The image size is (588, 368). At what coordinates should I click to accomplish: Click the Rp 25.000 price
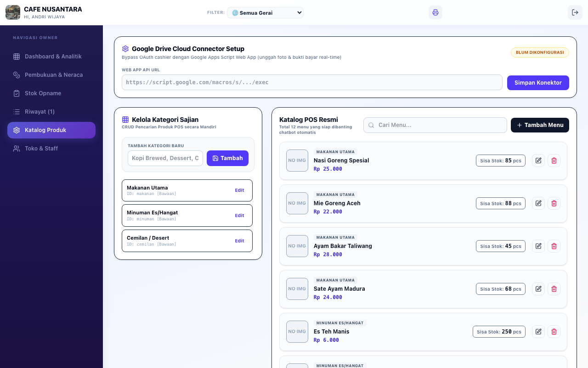pos(328,169)
